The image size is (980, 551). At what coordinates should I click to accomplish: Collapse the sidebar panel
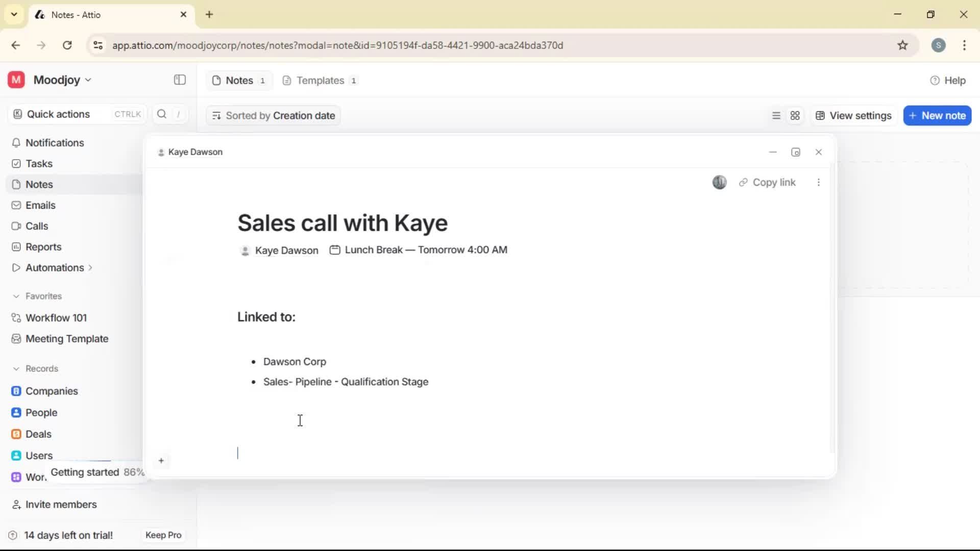pos(179,80)
